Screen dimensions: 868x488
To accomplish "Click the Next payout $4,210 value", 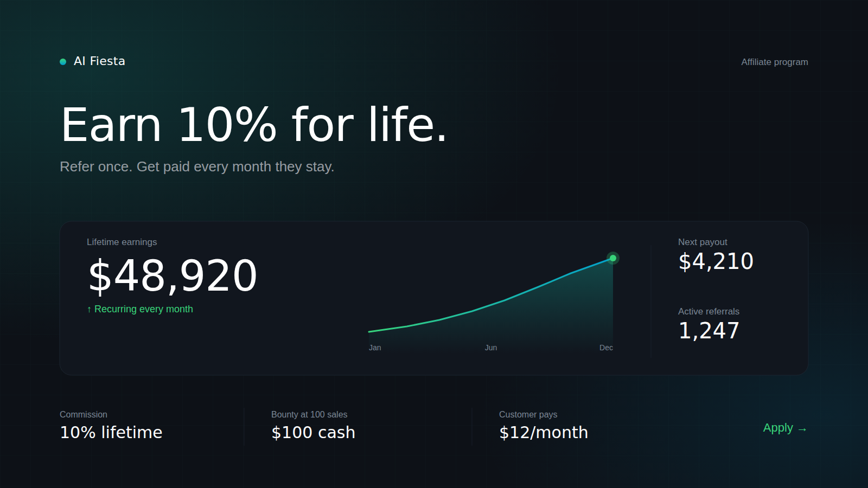I will tap(716, 261).
